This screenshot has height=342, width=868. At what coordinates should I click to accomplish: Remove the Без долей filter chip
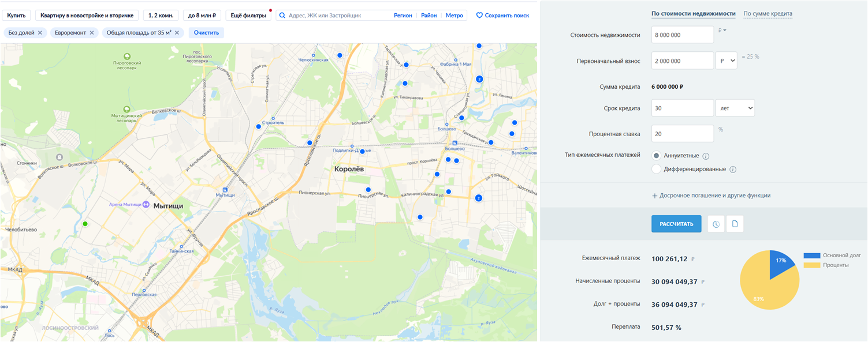(40, 33)
